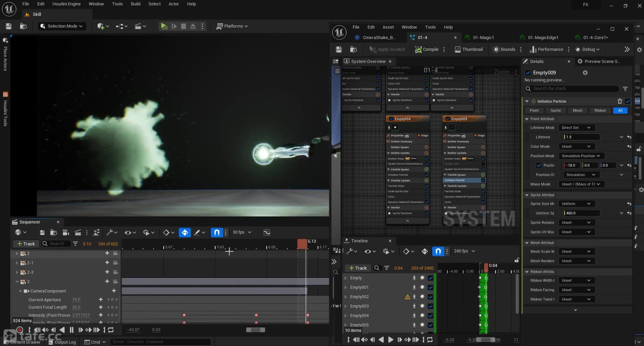Click the Apply Scratch button
Screen dimensions: 644x346
387,49
